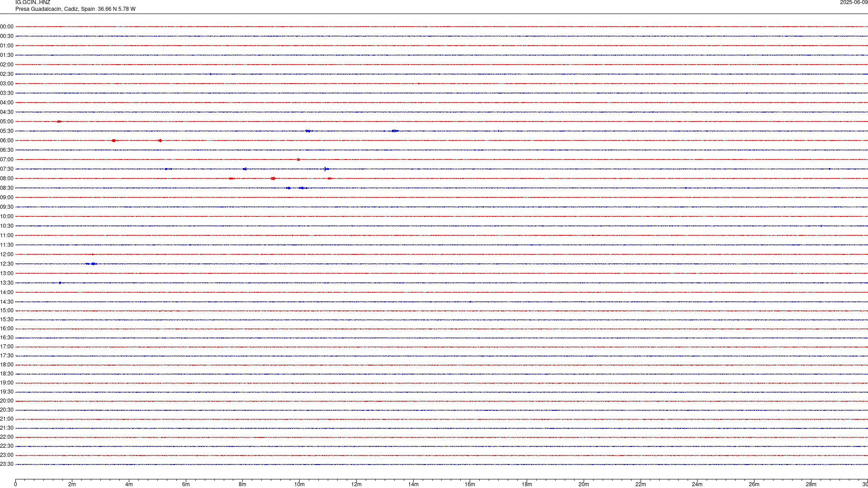Select the 23:30 time row label
This screenshot has width=868, height=488.
pos(7,464)
